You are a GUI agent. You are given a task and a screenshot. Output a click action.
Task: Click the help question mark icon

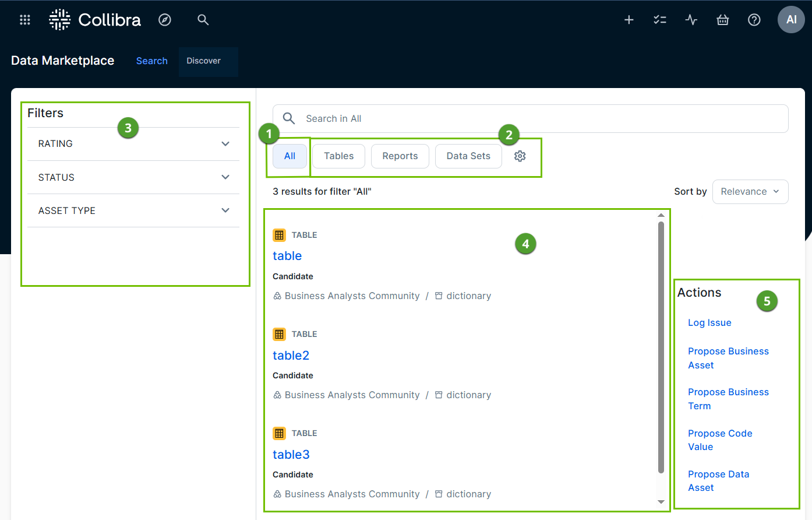[x=754, y=20]
